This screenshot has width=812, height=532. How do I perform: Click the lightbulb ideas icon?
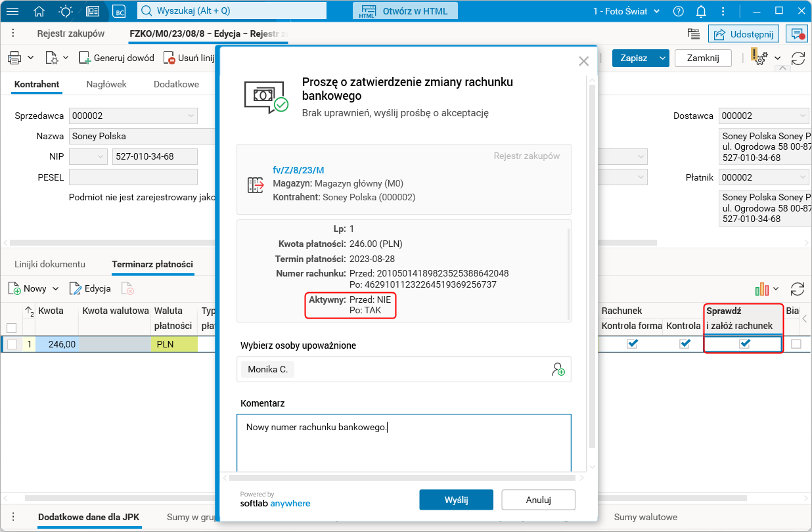[66, 11]
